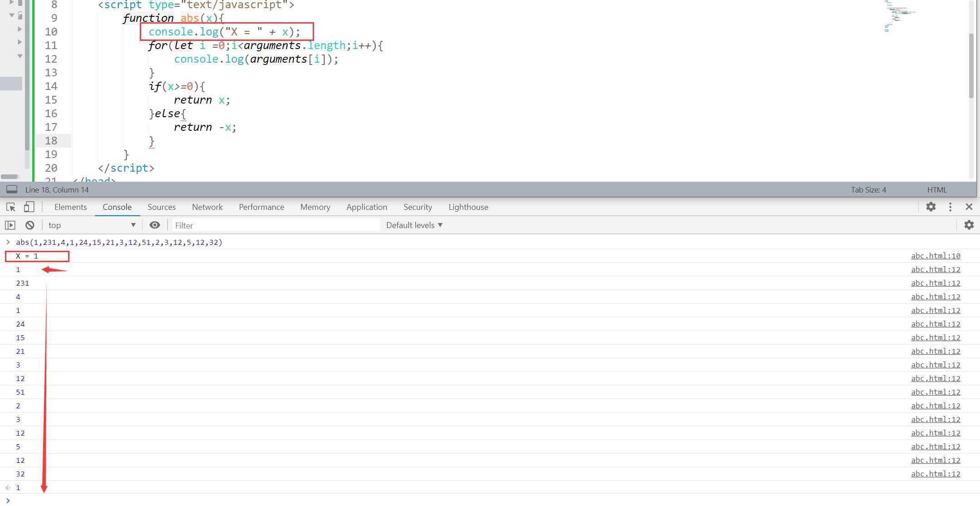Activate the inspect element picker icon
The image size is (980, 506).
pyautogui.click(x=11, y=207)
